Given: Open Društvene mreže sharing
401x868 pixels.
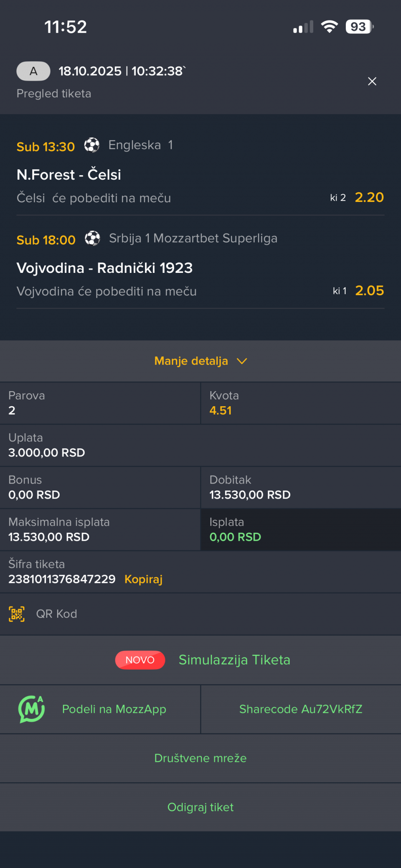Looking at the screenshot, I should point(200,758).
